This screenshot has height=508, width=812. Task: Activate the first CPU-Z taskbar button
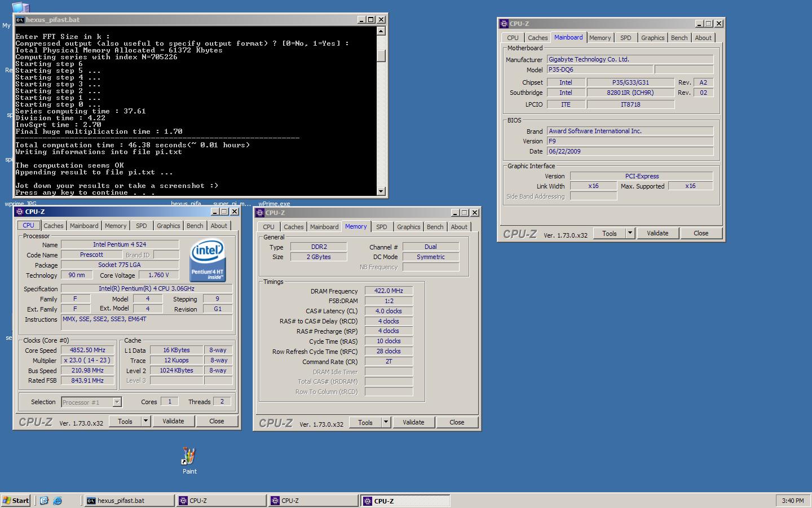(x=222, y=501)
